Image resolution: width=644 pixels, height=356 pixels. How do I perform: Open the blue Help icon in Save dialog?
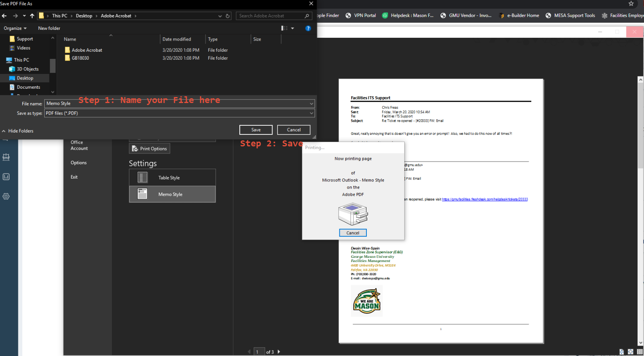click(308, 28)
